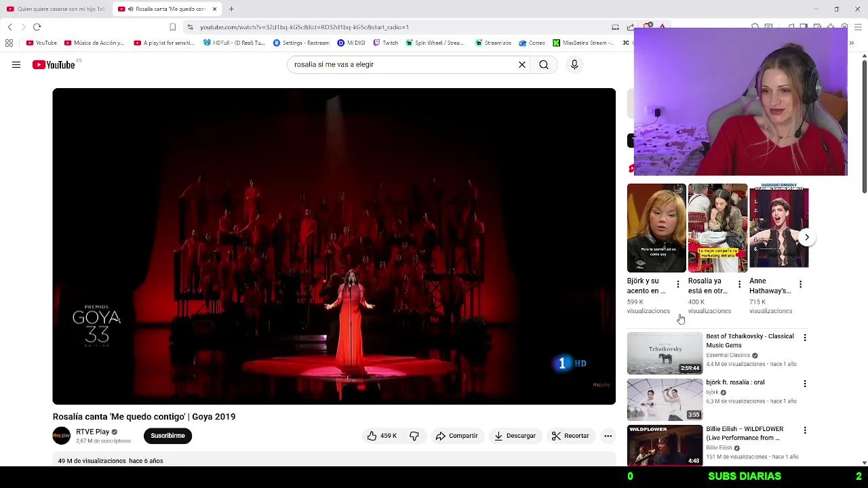The height and width of the screenshot is (488, 868).
Task: Dislike the video with thumbs down
Action: pyautogui.click(x=414, y=436)
